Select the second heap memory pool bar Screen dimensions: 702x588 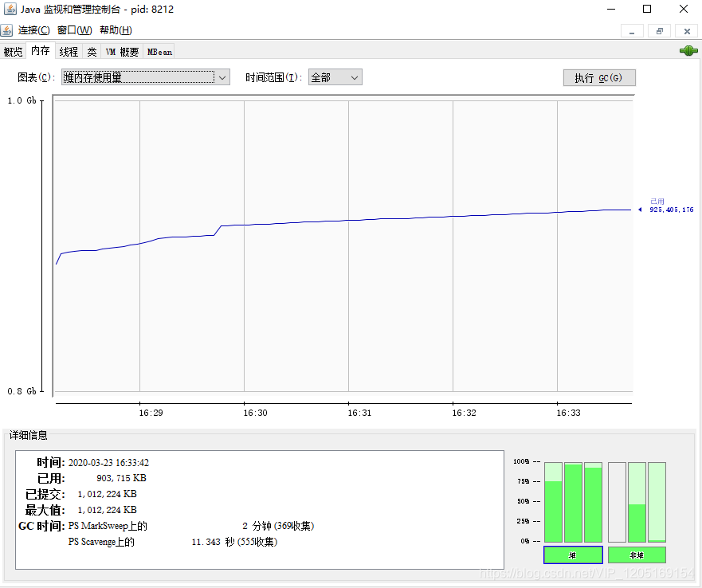point(574,503)
